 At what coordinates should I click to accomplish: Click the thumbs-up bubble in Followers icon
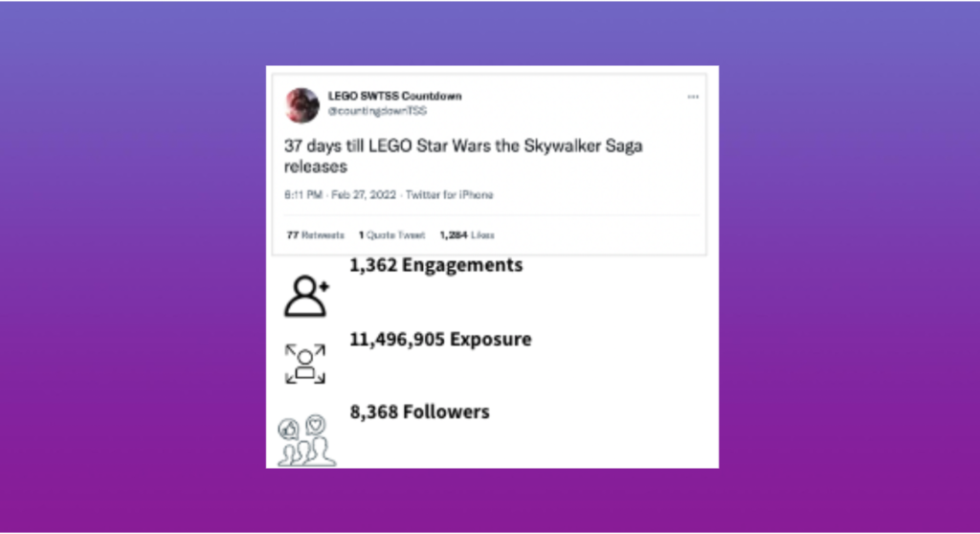[288, 430]
